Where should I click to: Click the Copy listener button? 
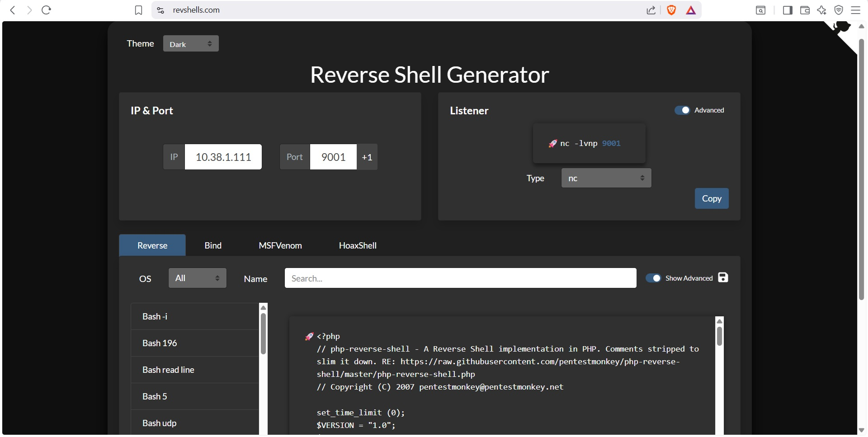[712, 198]
